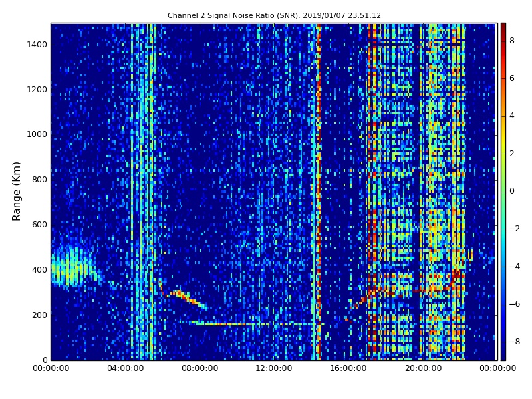Click the 600 tick label on range axis

39,225
